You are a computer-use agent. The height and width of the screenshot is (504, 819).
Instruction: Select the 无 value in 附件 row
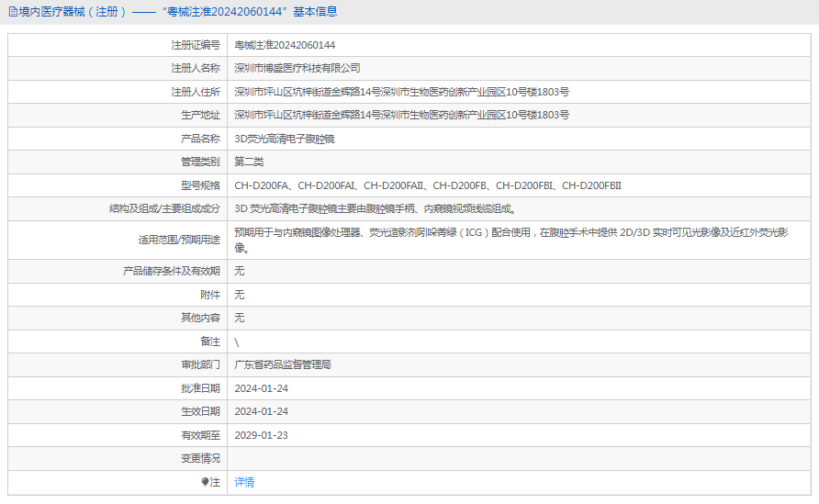tap(240, 295)
